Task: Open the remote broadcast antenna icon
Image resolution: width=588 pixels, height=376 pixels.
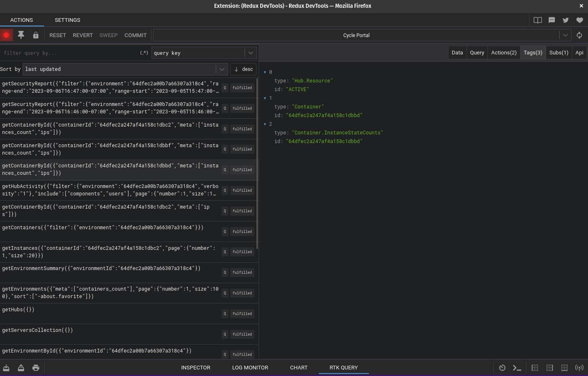Action: pyautogui.click(x=579, y=368)
